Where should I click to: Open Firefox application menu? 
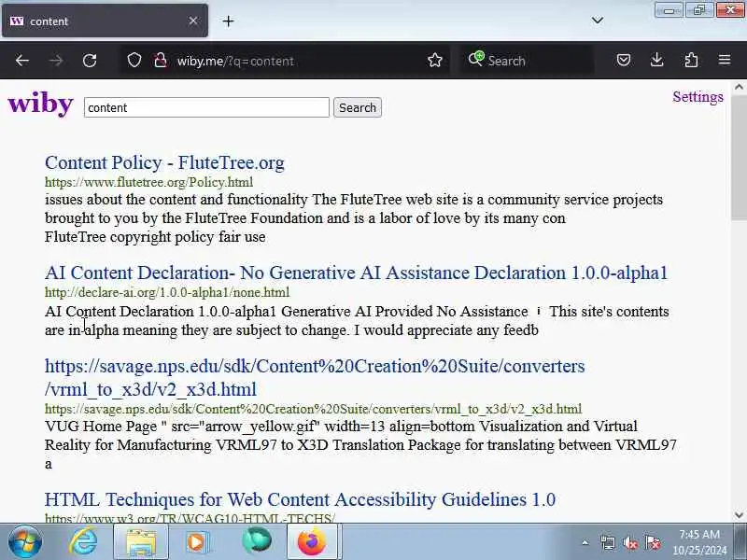[x=725, y=60]
